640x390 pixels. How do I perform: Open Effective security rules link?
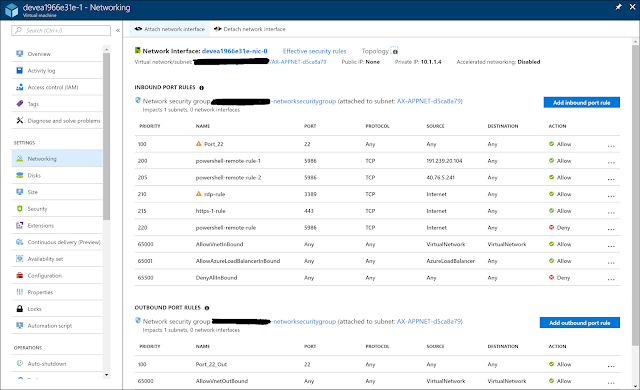click(314, 51)
